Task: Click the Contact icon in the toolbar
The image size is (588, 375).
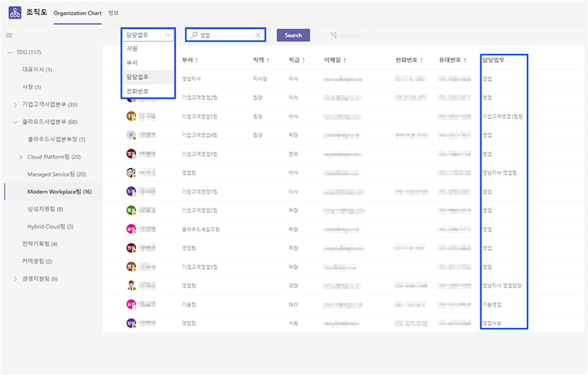Action: pyautogui.click(x=334, y=35)
